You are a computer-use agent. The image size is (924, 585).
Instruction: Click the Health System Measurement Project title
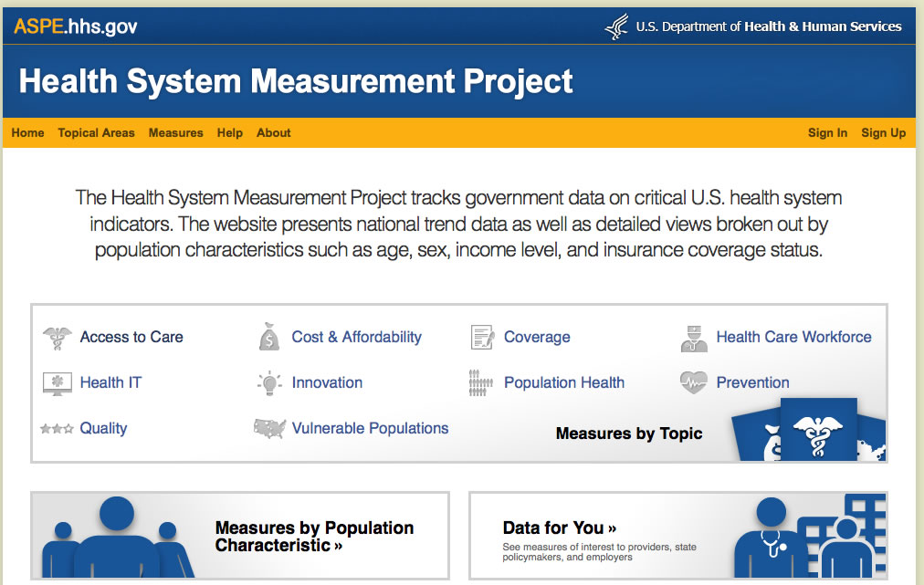tap(296, 81)
